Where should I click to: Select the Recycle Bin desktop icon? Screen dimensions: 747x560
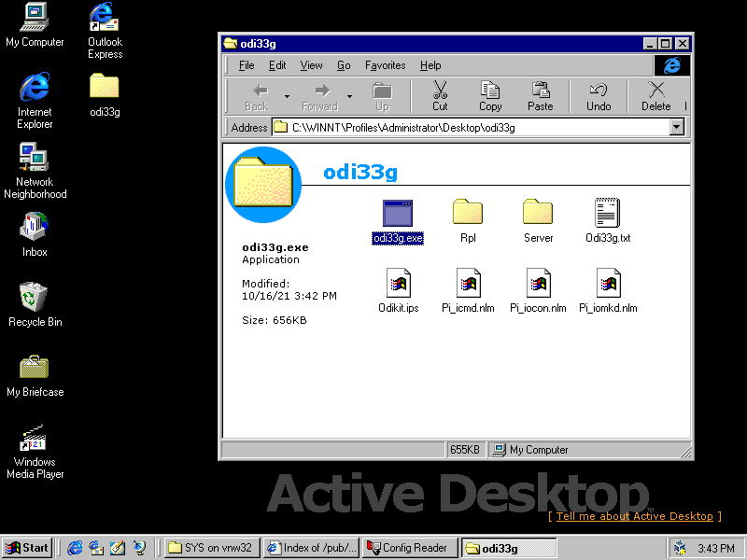(x=35, y=305)
